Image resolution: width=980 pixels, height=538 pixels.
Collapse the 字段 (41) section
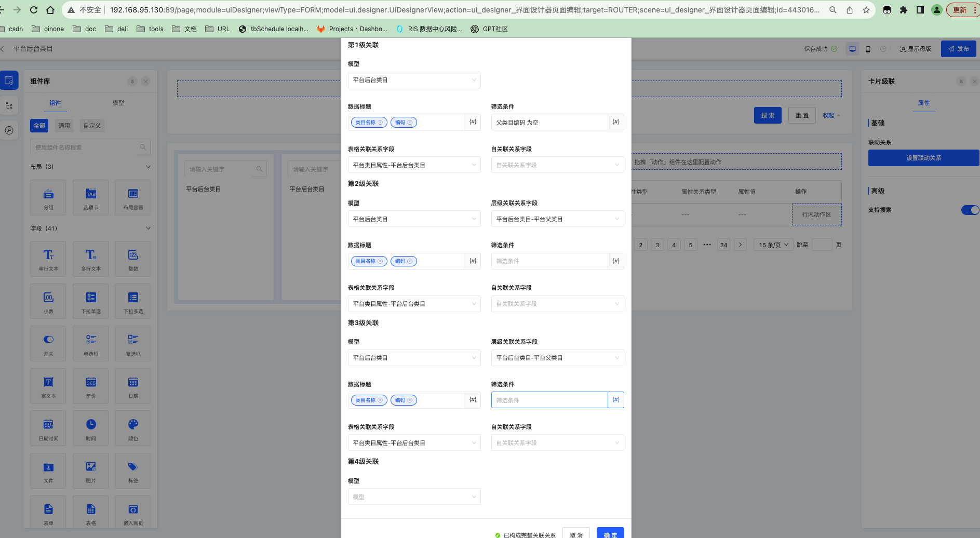click(148, 228)
